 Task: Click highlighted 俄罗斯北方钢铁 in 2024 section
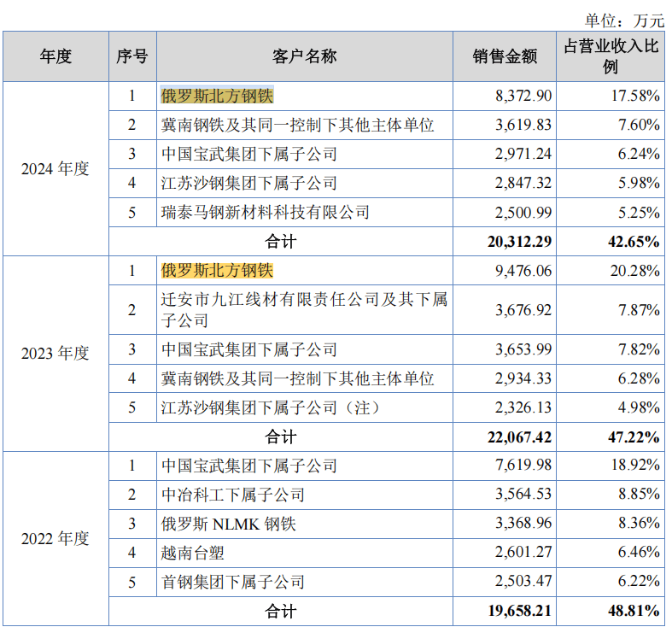[x=217, y=96]
